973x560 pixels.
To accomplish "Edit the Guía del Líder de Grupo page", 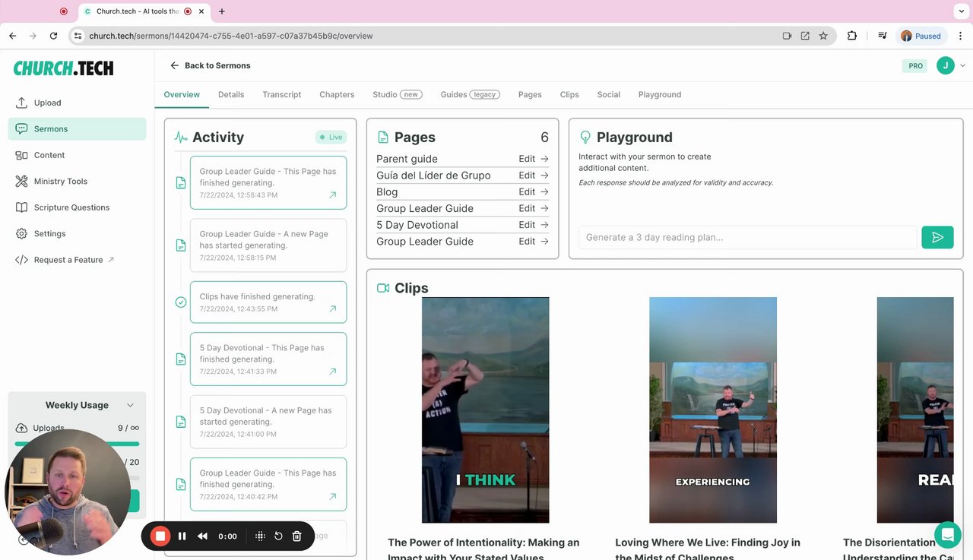I will tap(534, 176).
